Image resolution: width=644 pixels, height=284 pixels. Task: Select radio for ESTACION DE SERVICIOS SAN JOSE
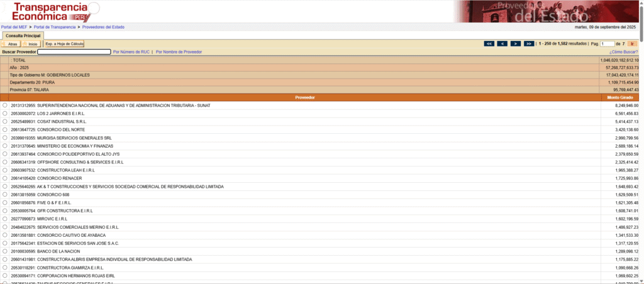tap(5, 243)
